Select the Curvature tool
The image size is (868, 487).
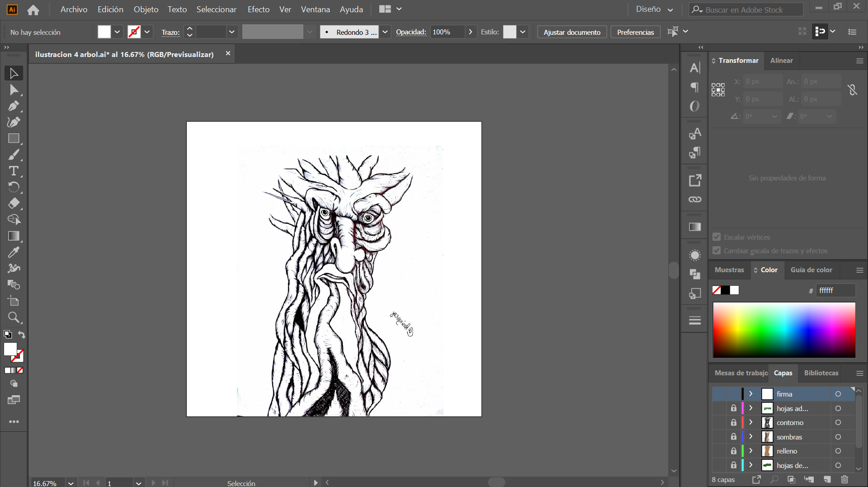pyautogui.click(x=14, y=122)
